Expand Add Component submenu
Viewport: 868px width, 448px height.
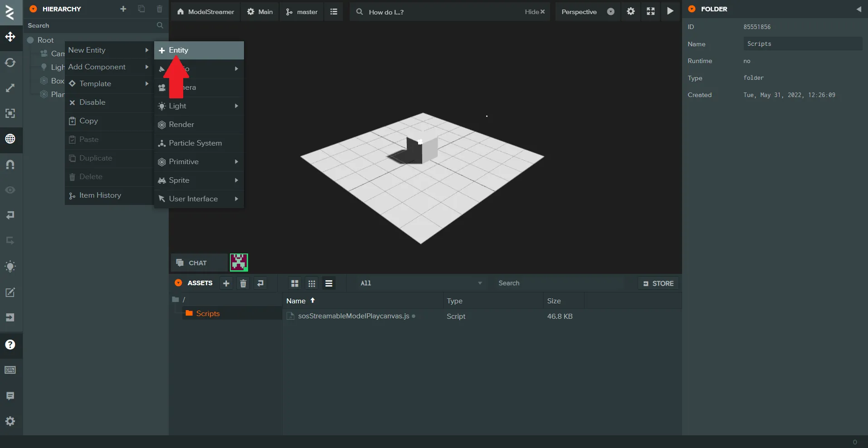click(x=109, y=67)
